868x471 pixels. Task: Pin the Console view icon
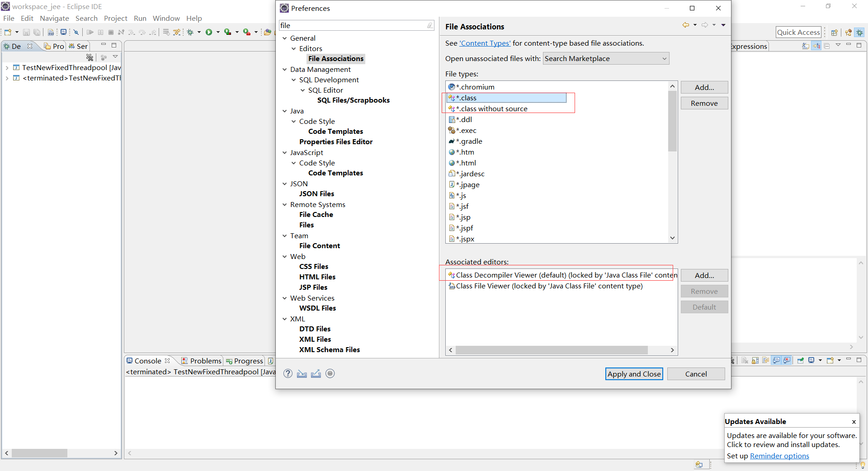800,360
